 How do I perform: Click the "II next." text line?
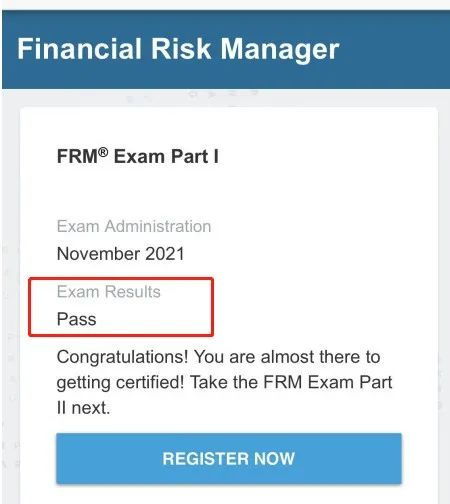pos(83,408)
